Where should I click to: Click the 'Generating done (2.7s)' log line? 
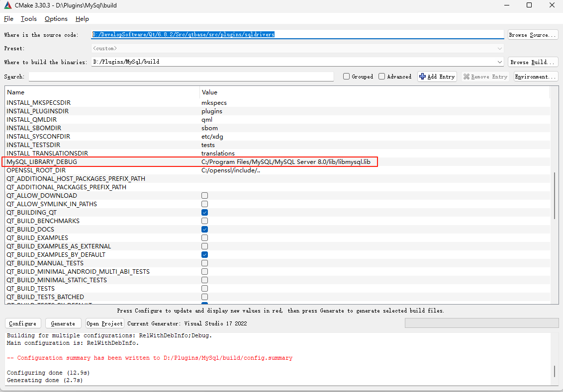45,380
